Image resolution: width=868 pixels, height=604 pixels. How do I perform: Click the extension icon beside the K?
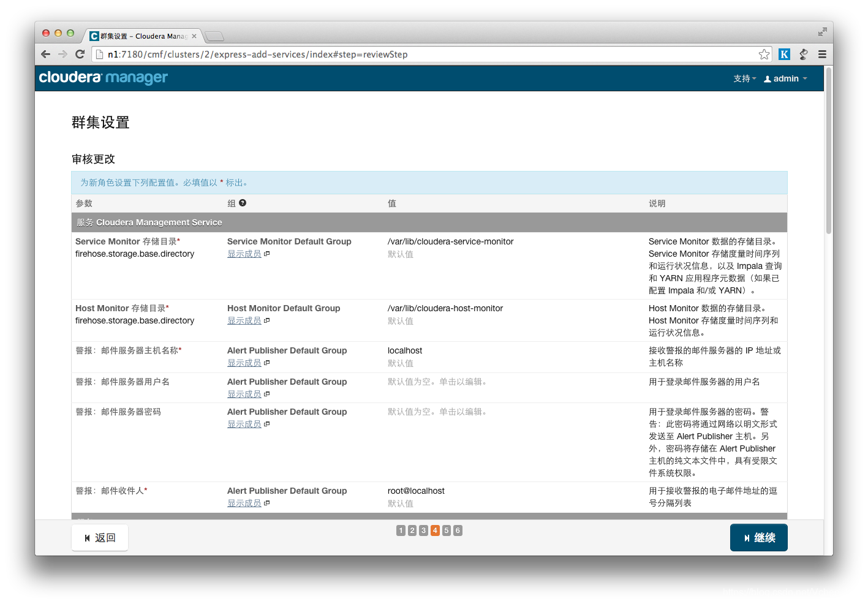click(x=803, y=54)
